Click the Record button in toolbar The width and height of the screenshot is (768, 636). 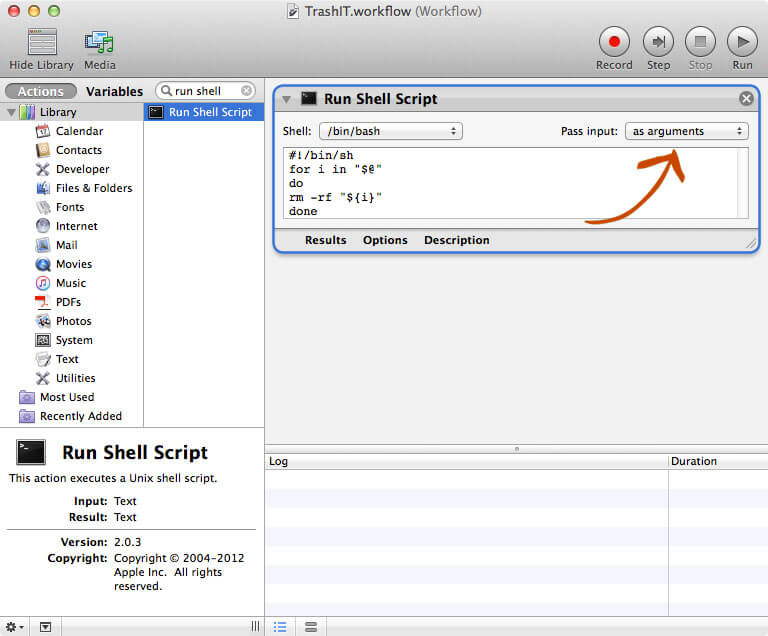(x=614, y=42)
